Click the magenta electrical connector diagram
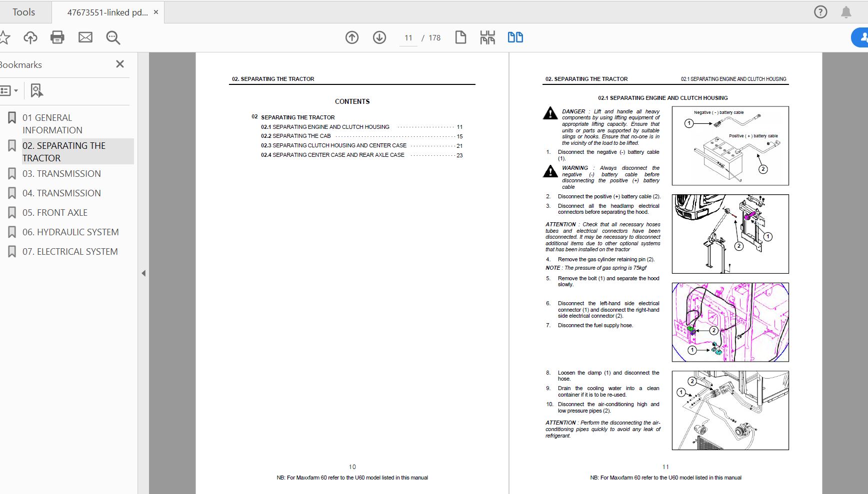868x494 pixels. pyautogui.click(x=730, y=322)
